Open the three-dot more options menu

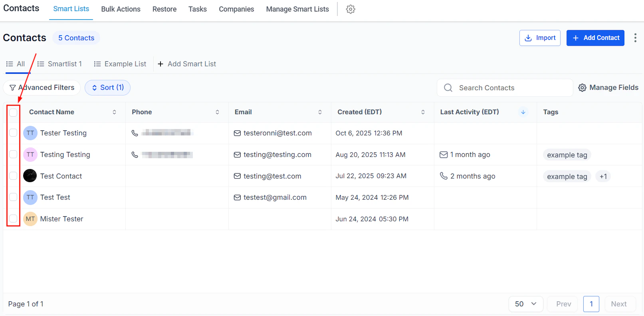635,38
